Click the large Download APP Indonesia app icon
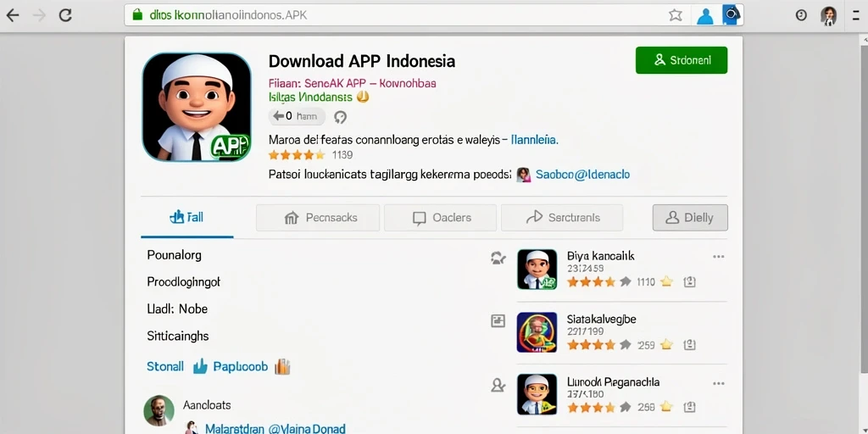 click(197, 108)
